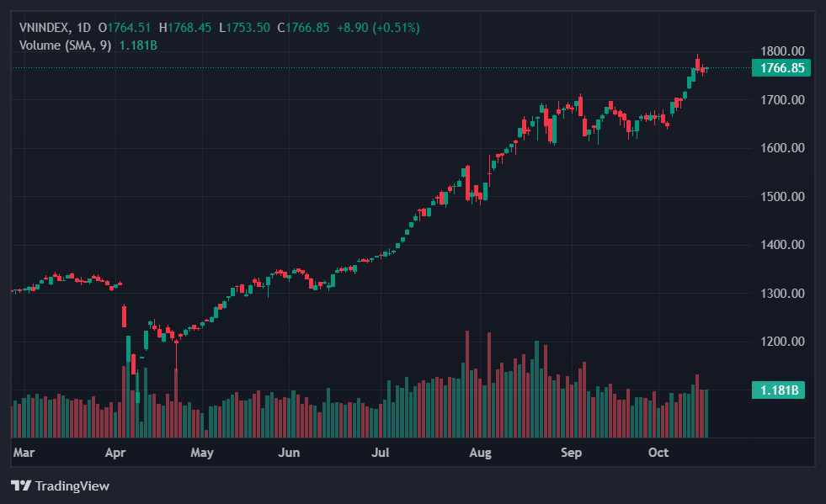Image resolution: width=826 pixels, height=504 pixels.
Task: Click the Apr label on time axis
Action: (x=115, y=453)
